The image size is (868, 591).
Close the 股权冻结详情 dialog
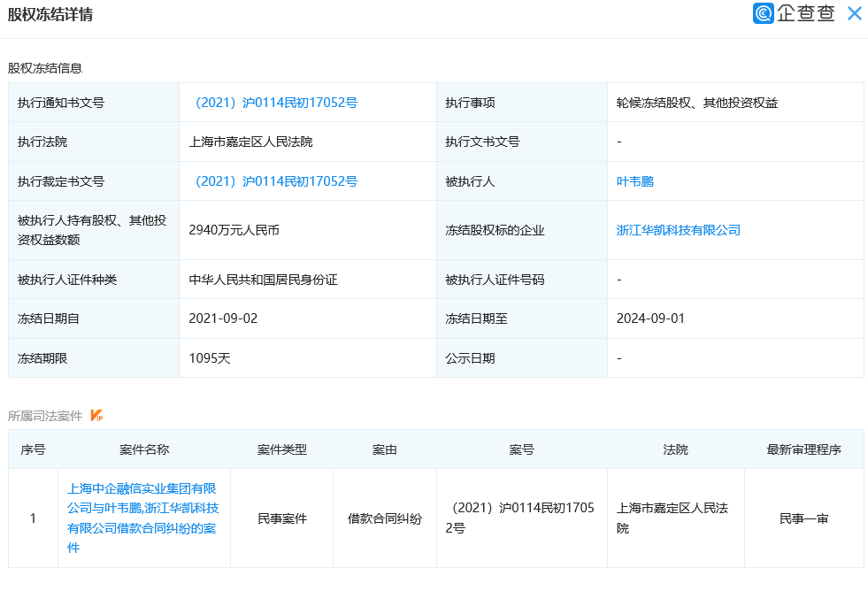coord(855,13)
